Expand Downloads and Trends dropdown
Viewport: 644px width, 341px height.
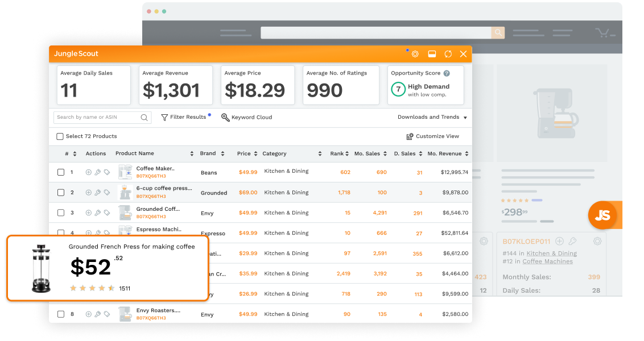tap(432, 117)
